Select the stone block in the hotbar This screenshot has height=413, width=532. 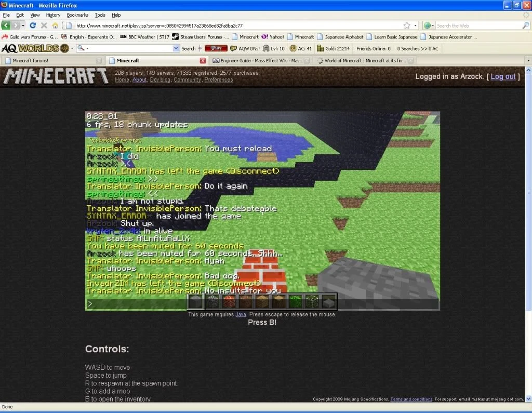[195, 301]
